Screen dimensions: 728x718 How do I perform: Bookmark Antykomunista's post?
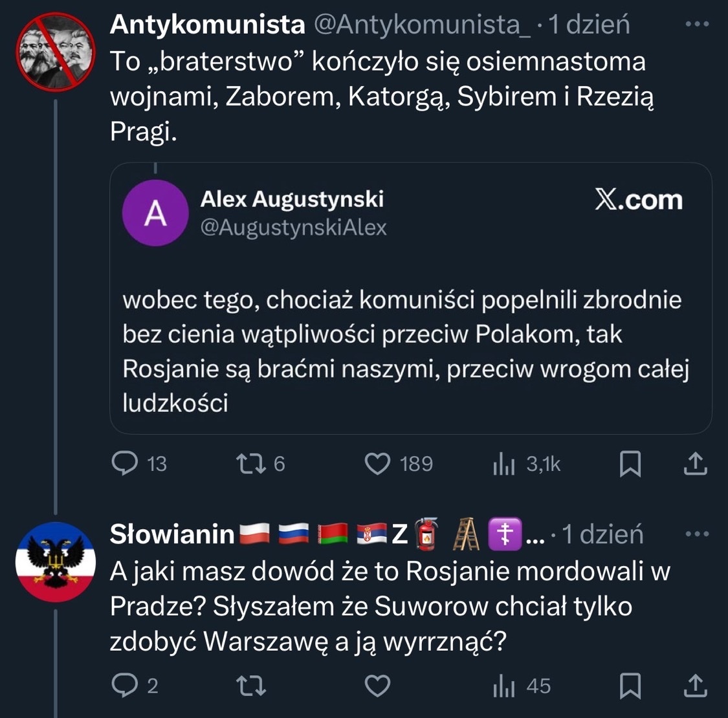click(x=630, y=464)
